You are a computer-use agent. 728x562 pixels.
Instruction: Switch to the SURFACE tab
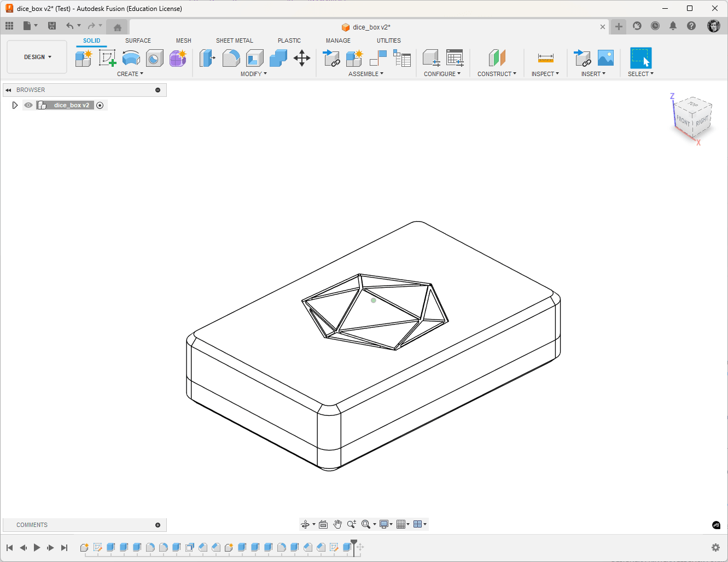(x=138, y=40)
